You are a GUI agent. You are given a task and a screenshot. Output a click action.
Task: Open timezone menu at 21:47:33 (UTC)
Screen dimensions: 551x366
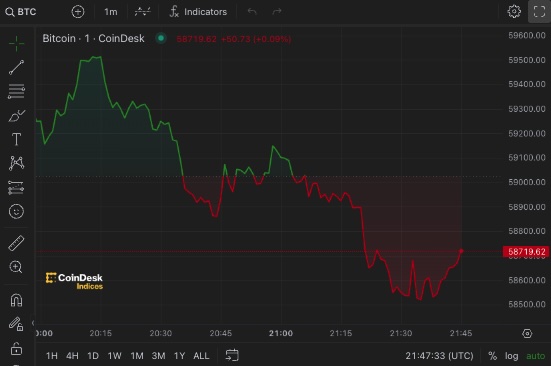[x=439, y=356]
